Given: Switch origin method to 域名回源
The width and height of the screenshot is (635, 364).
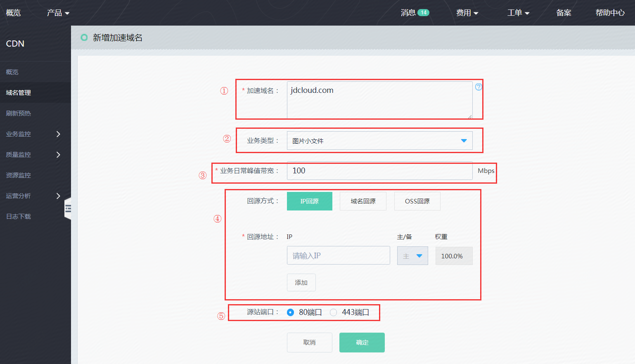Looking at the screenshot, I should [x=363, y=201].
